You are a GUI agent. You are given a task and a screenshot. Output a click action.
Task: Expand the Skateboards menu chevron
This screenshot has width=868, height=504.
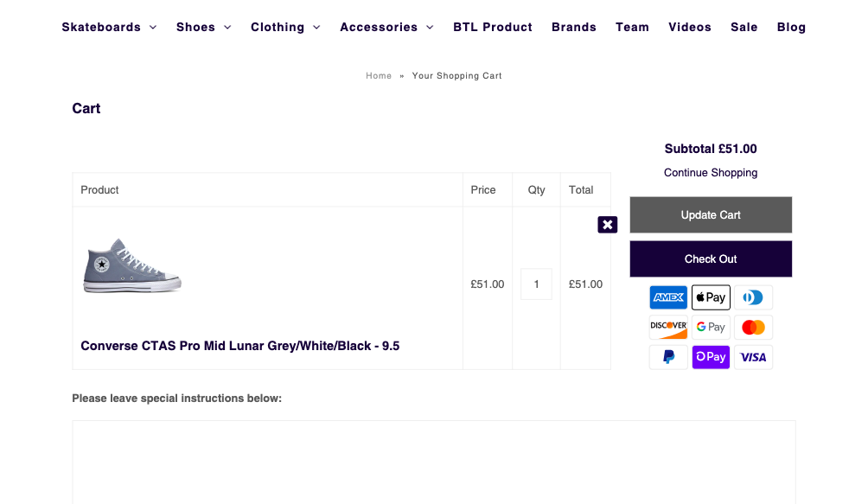point(153,28)
